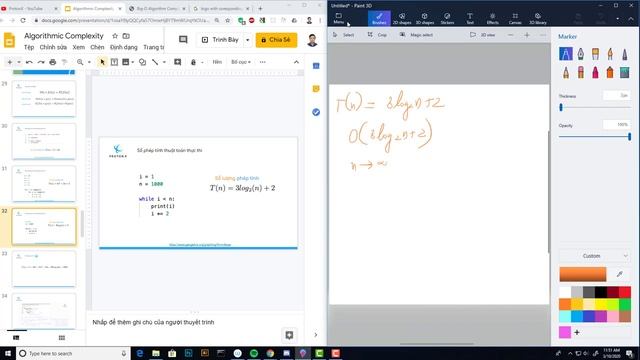Hide the Slides menus chevron

pos(296,62)
